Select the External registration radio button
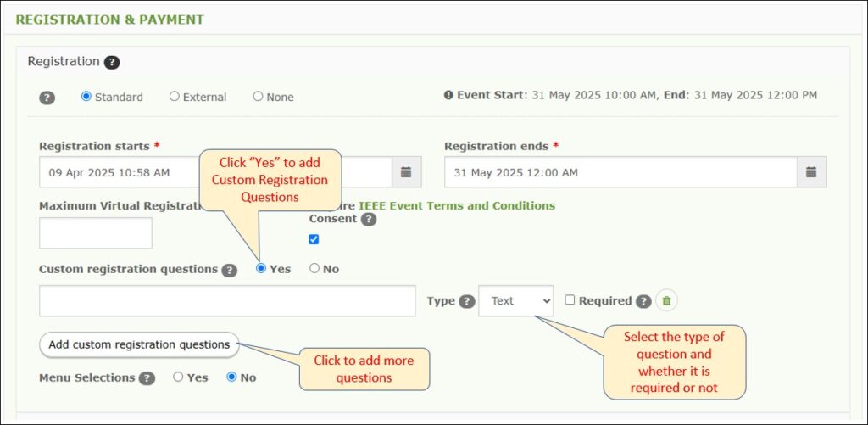 tap(175, 97)
